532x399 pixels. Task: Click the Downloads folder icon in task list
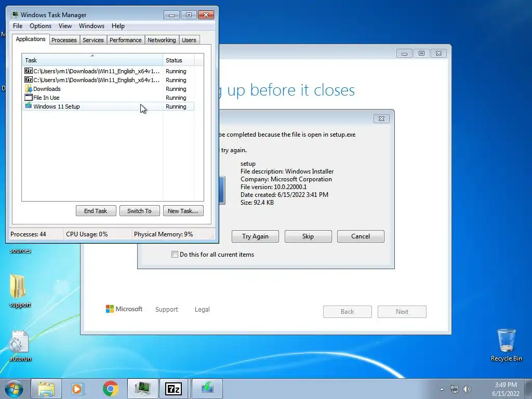click(x=29, y=89)
